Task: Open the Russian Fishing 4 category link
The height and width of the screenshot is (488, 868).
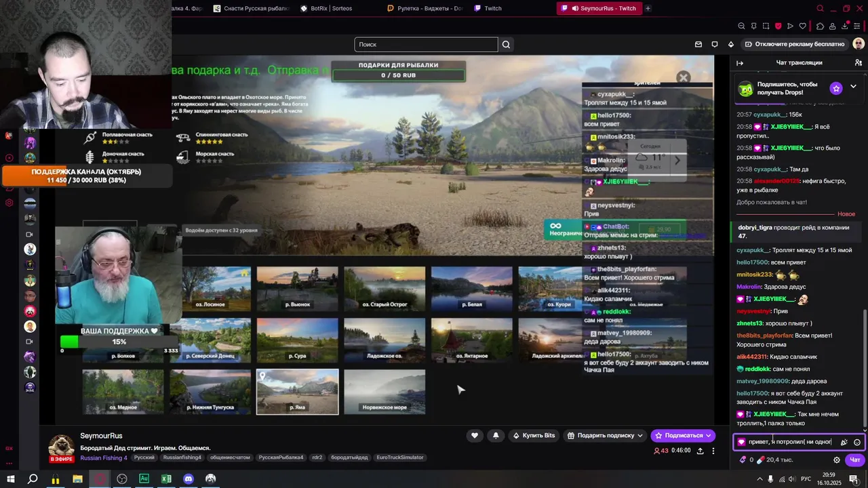Action: pos(104,457)
